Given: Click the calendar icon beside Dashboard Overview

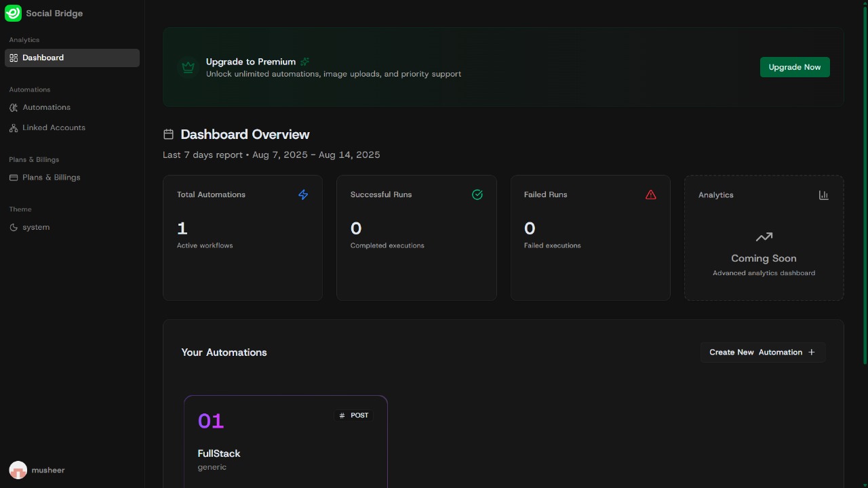Looking at the screenshot, I should coord(169,134).
